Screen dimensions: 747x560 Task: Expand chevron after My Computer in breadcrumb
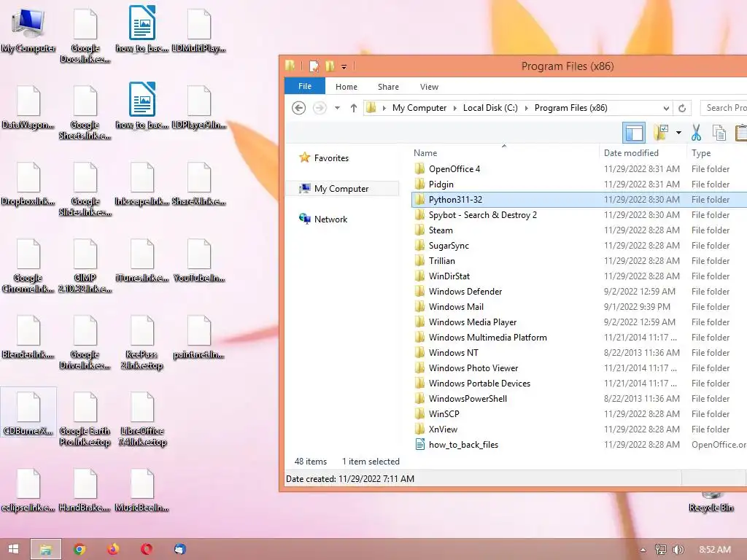click(x=454, y=108)
